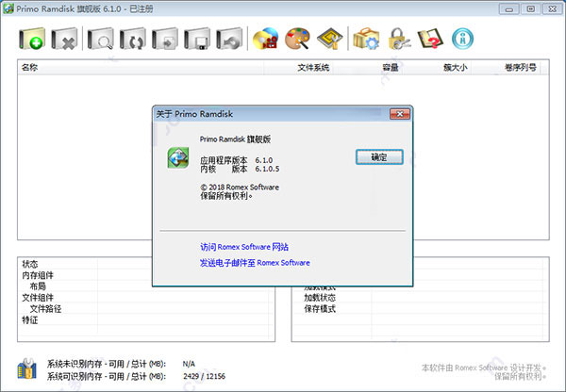Click the 2429 / 12156 memory value
Viewport: 566px width, 392px height.
[204, 377]
